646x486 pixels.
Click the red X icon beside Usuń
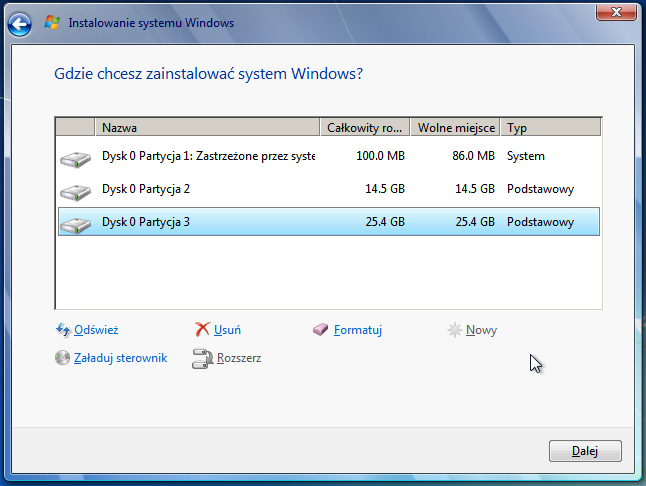(202, 329)
